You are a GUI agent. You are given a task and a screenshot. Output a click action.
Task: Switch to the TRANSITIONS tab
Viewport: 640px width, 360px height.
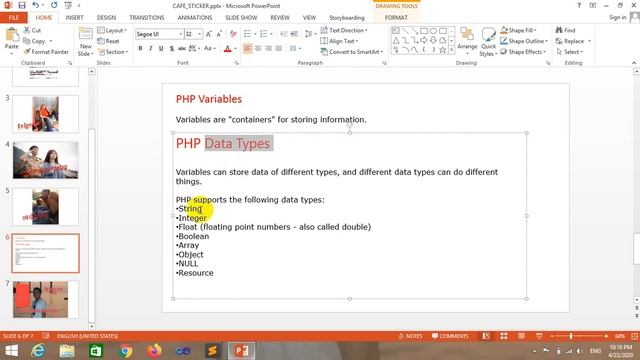click(147, 18)
